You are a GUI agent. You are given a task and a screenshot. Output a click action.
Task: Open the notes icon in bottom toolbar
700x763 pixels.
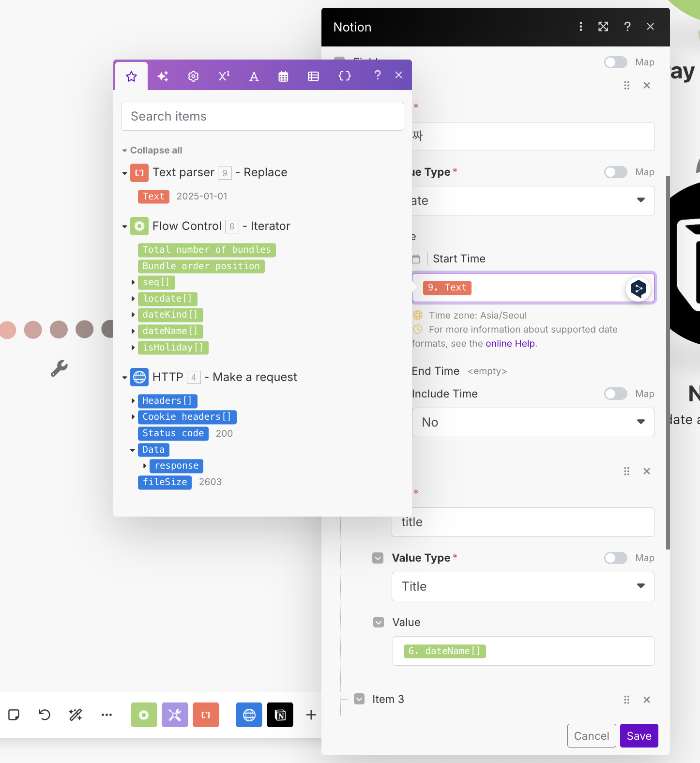click(x=14, y=715)
